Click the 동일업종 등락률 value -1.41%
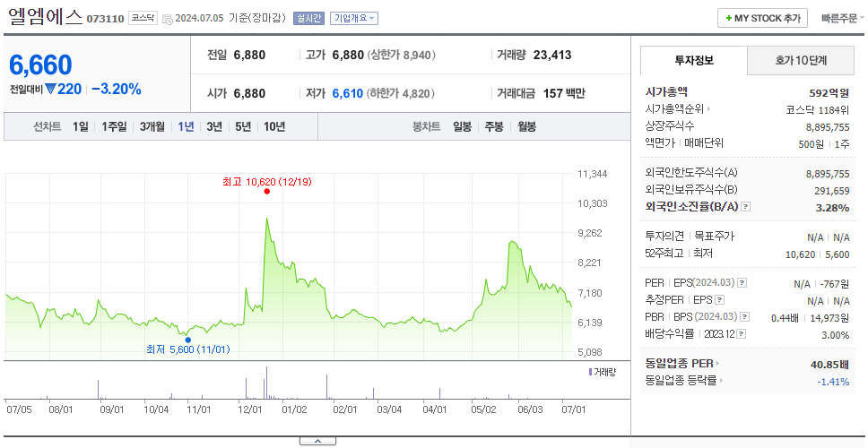Image resolution: width=868 pixels, height=448 pixels. pos(833,381)
